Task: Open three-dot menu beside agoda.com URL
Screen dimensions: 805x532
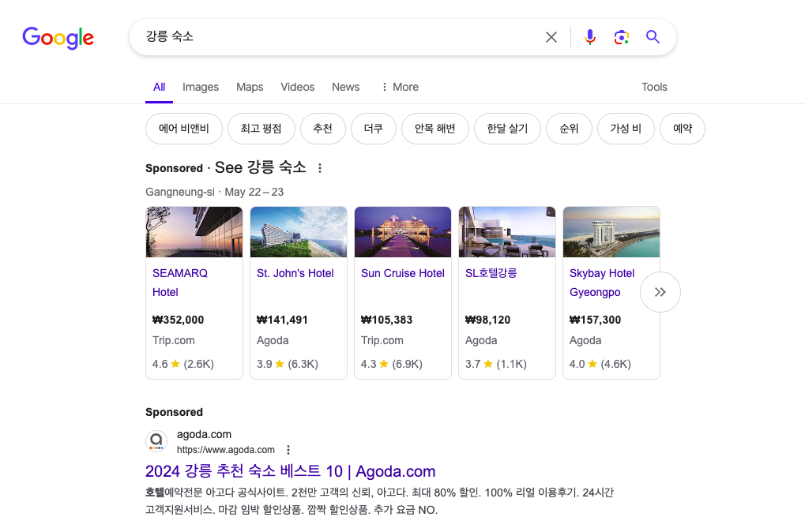Action: pos(288,450)
